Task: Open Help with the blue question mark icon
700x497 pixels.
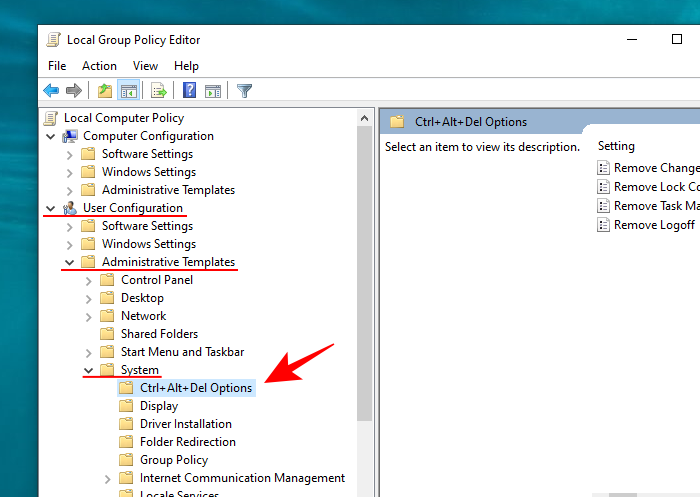Action: click(x=189, y=91)
